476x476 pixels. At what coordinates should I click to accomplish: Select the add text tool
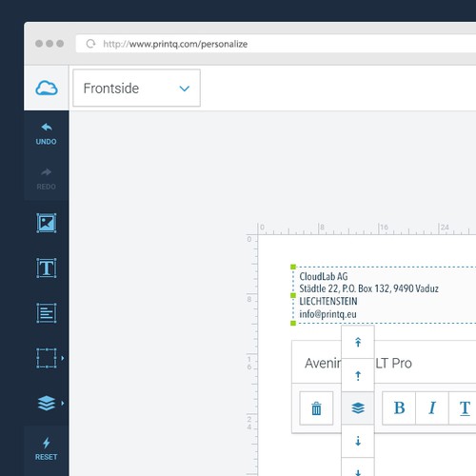[47, 268]
